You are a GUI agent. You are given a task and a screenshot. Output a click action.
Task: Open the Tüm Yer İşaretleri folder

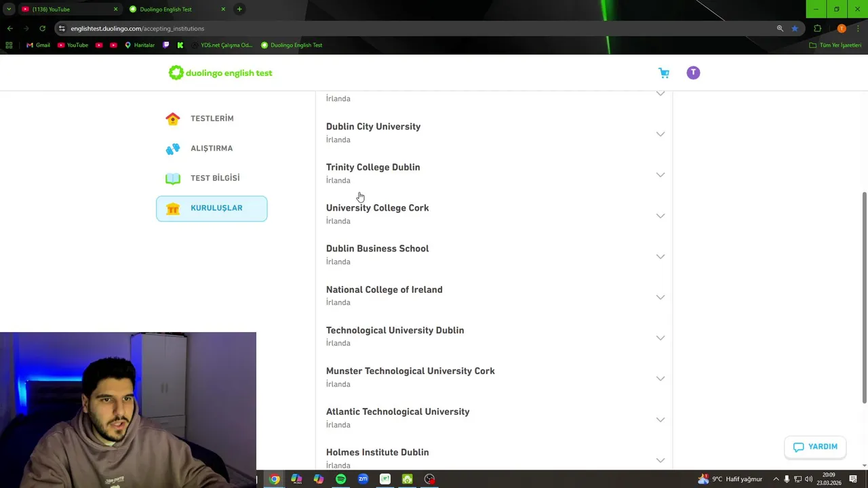click(835, 45)
